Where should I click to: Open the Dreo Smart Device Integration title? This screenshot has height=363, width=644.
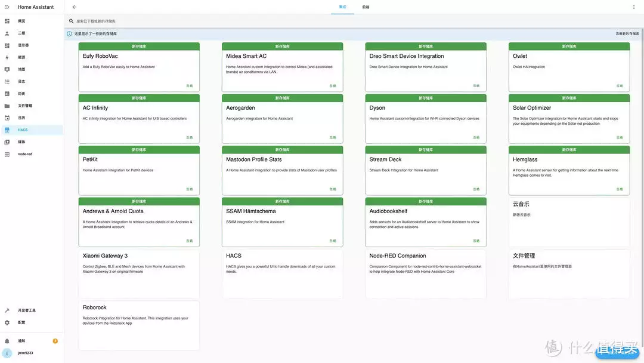click(x=406, y=56)
